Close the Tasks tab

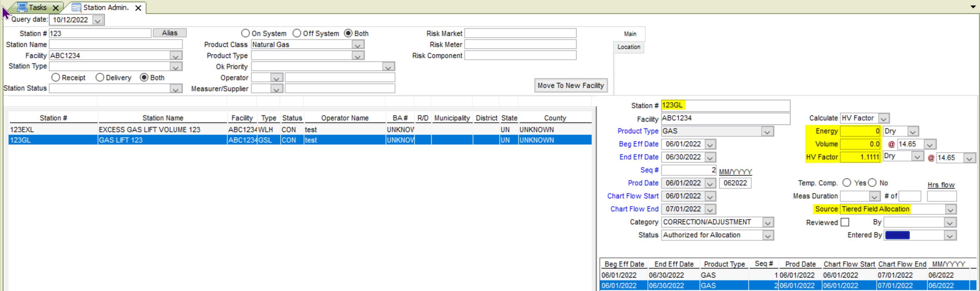coord(56,8)
